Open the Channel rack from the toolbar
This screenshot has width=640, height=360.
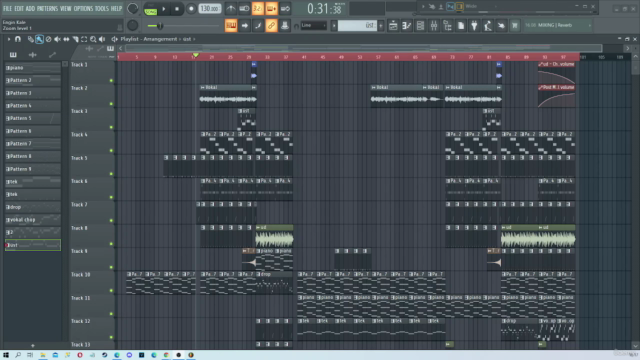pos(420,26)
